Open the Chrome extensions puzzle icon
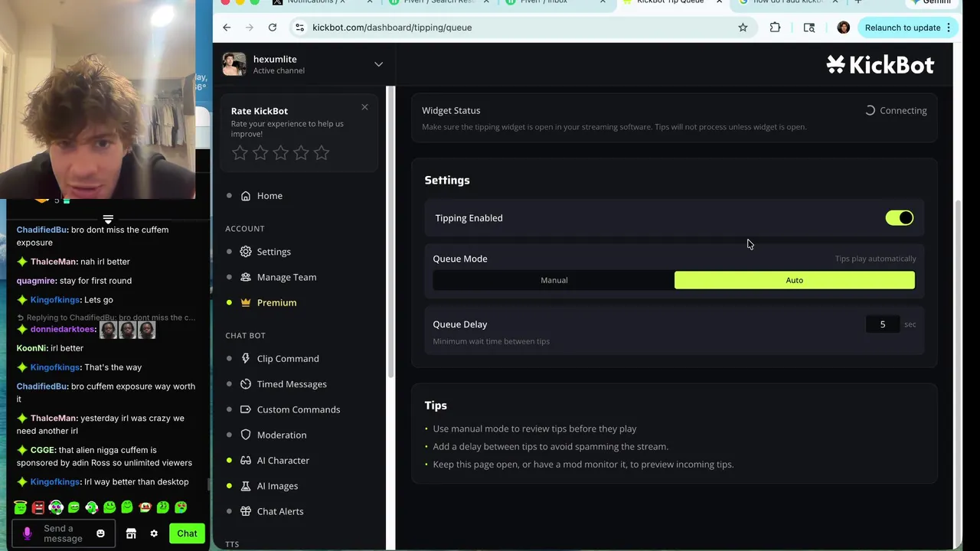Screen dimensions: 980x551 (775, 28)
